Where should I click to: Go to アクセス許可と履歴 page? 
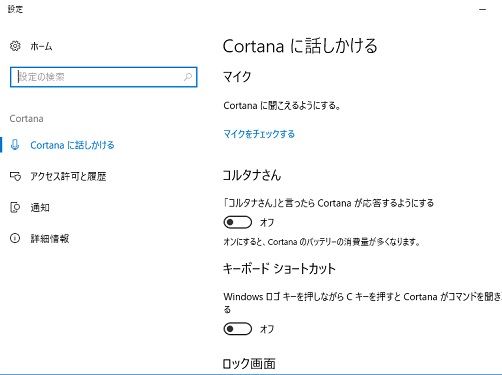68,176
